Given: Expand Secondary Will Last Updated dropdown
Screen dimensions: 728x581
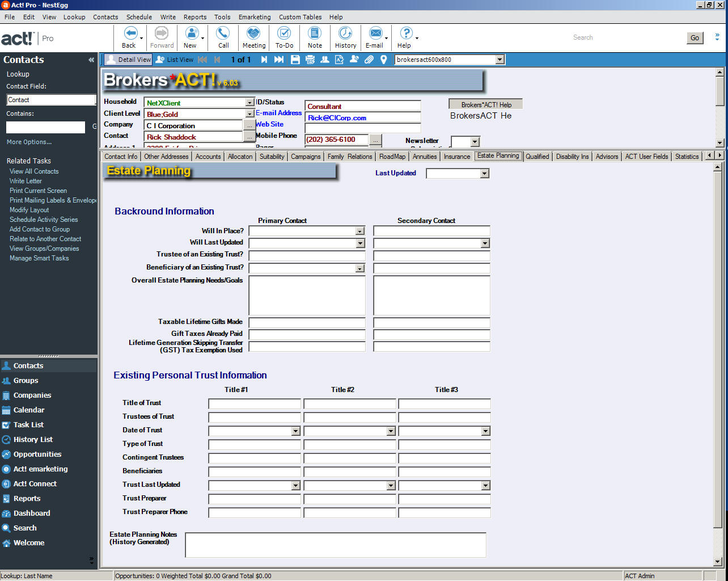Looking at the screenshot, I should tap(485, 243).
